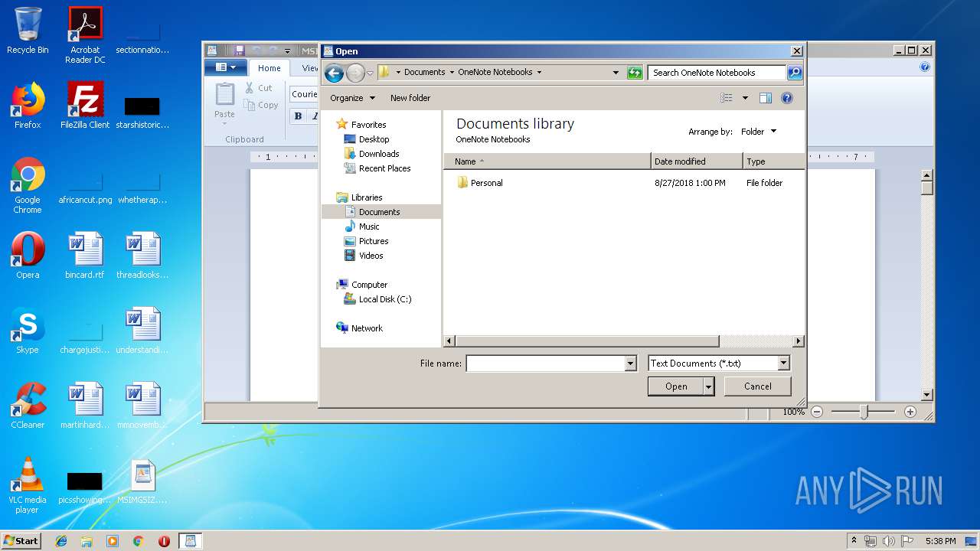The image size is (980, 551).
Task: Click the File name input field
Action: (545, 364)
